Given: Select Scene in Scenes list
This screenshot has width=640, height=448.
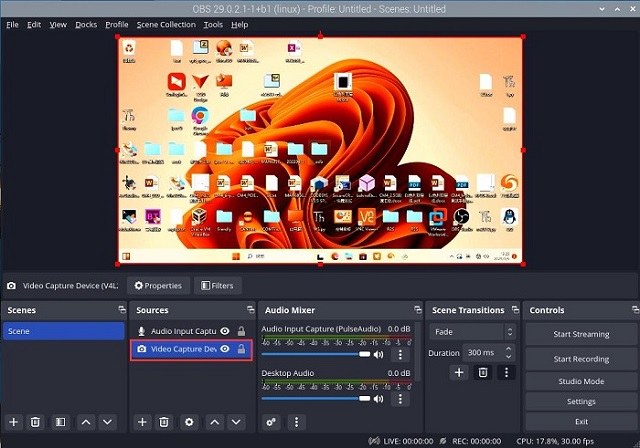Looking at the screenshot, I should coord(64,331).
